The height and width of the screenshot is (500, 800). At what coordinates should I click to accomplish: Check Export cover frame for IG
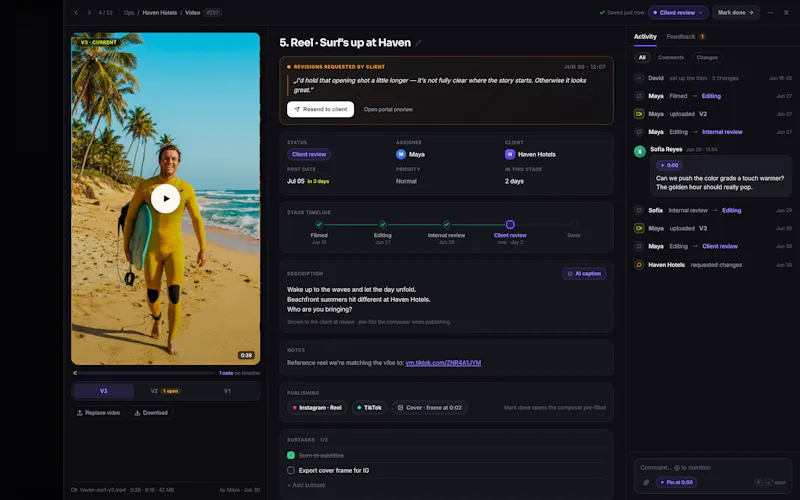click(x=291, y=470)
